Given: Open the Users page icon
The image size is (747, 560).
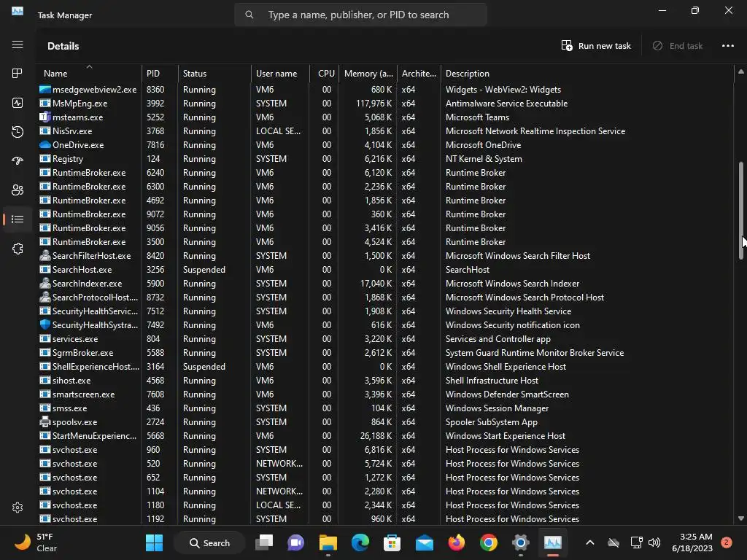Looking at the screenshot, I should [18, 190].
